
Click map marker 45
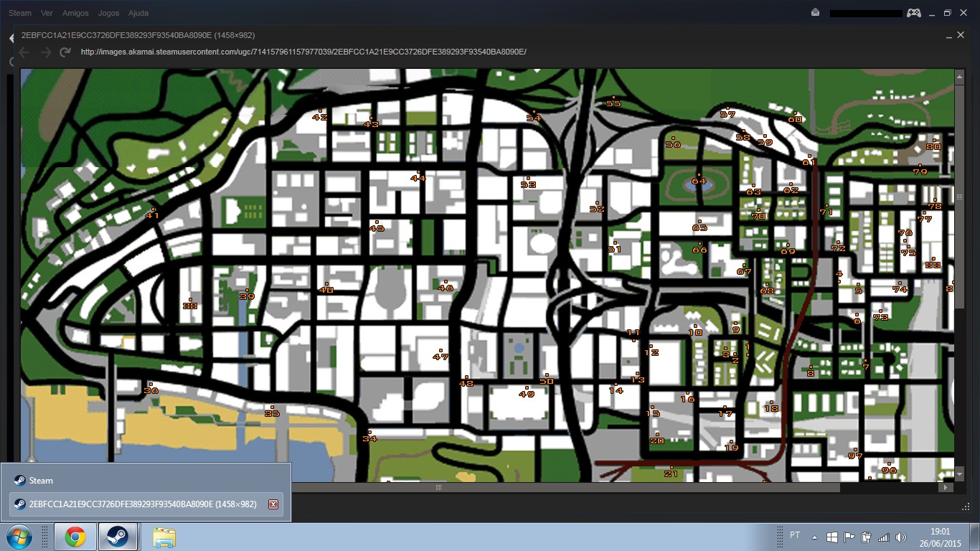coord(377,227)
